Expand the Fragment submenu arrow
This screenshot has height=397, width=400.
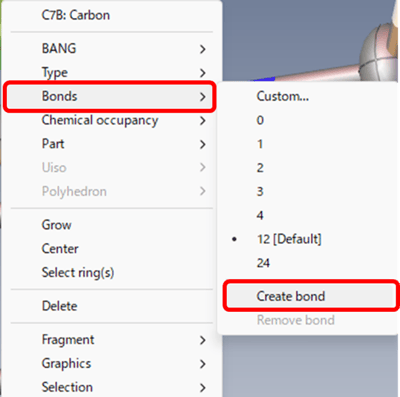coord(202,340)
